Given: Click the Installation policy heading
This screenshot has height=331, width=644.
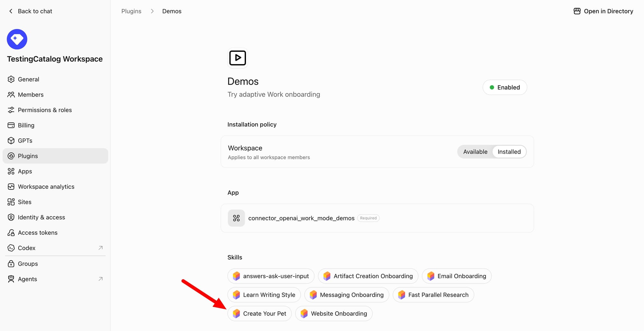Looking at the screenshot, I should [252, 125].
